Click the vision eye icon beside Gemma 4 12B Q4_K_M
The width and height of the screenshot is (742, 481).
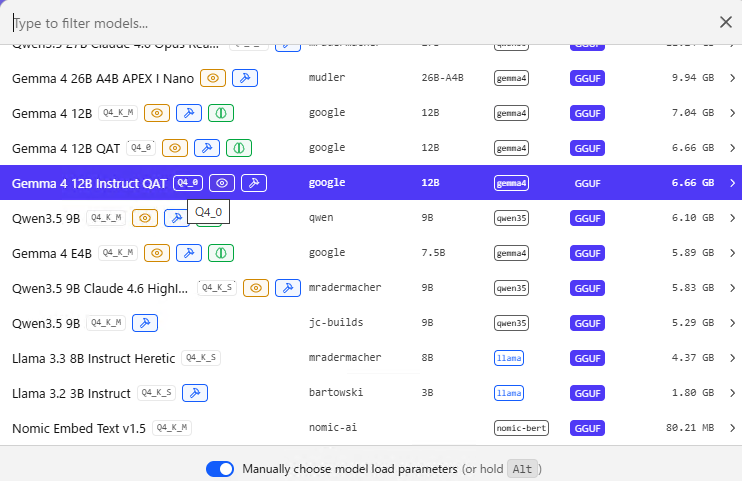(157, 113)
